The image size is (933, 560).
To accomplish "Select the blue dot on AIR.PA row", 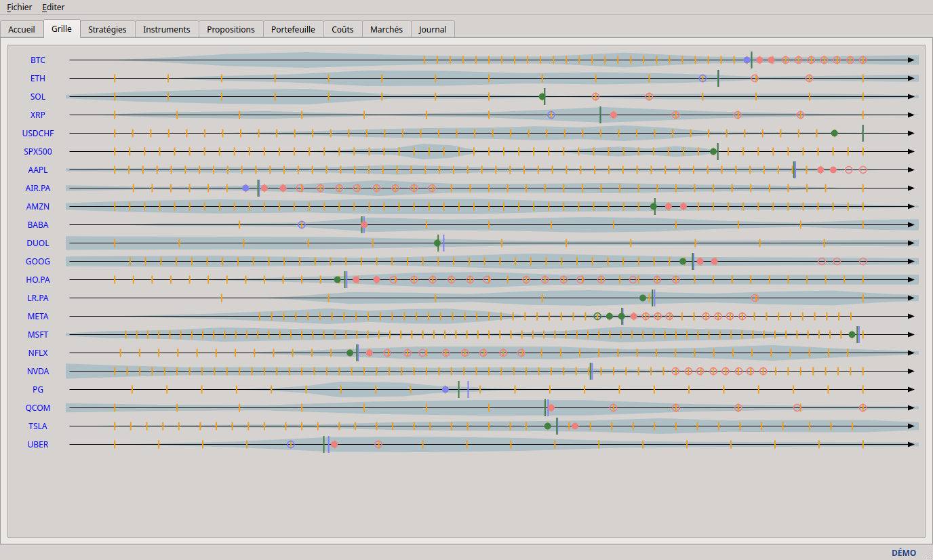I will pos(246,188).
